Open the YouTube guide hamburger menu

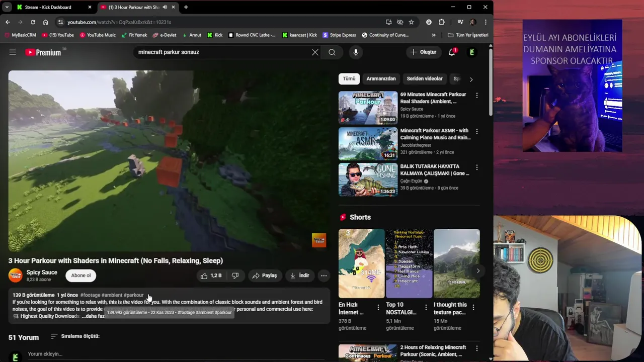pos(13,52)
